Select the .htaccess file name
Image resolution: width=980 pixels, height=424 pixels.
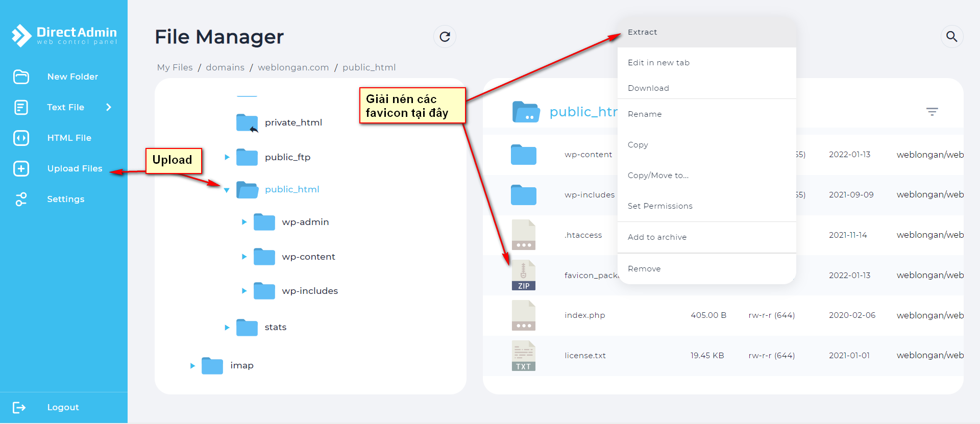(583, 235)
